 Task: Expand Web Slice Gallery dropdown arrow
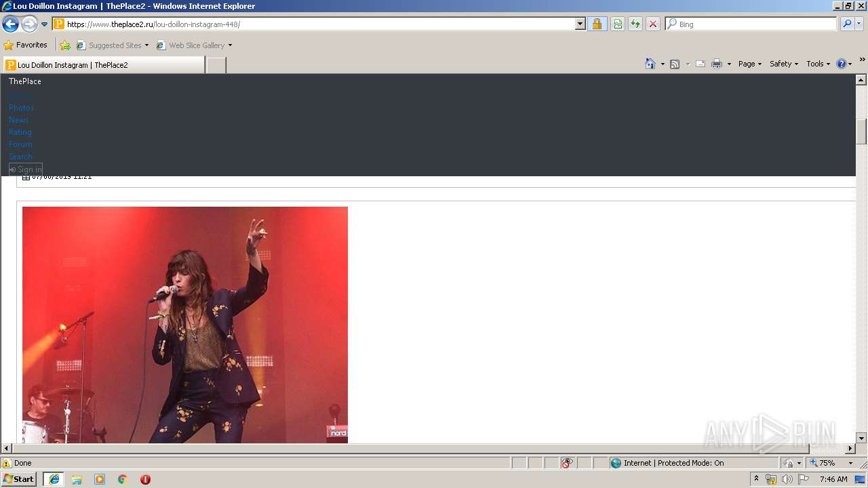(230, 45)
